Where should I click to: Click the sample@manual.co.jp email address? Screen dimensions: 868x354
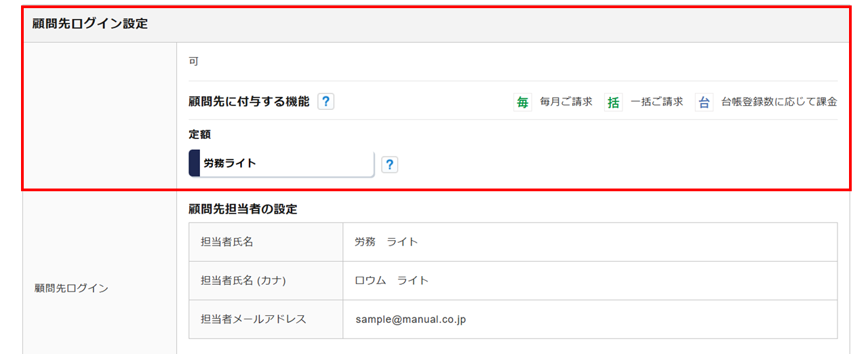coord(410,319)
